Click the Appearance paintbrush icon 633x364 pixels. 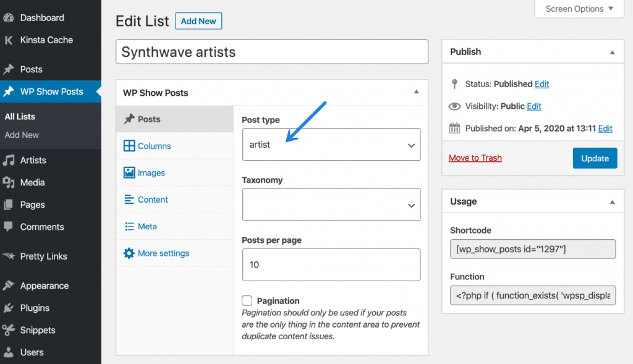coord(9,286)
